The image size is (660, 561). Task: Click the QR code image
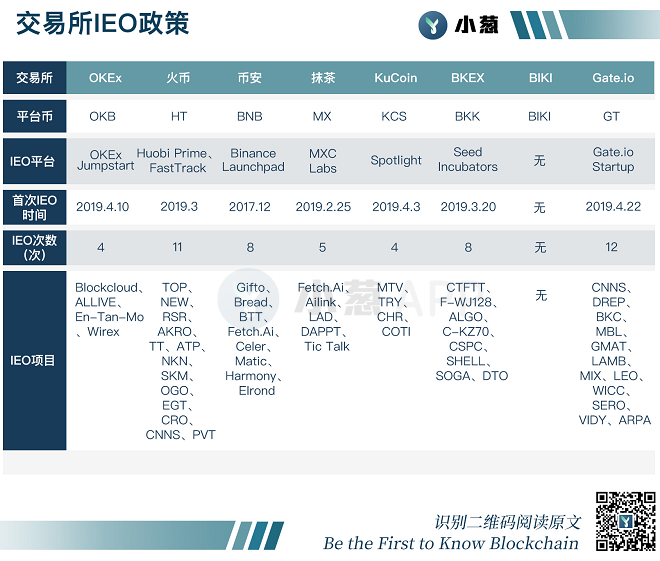point(625,522)
